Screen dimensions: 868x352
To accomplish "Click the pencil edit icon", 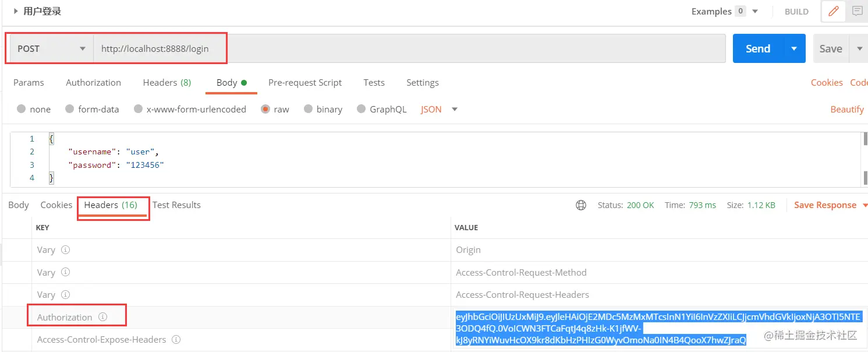I will [833, 11].
